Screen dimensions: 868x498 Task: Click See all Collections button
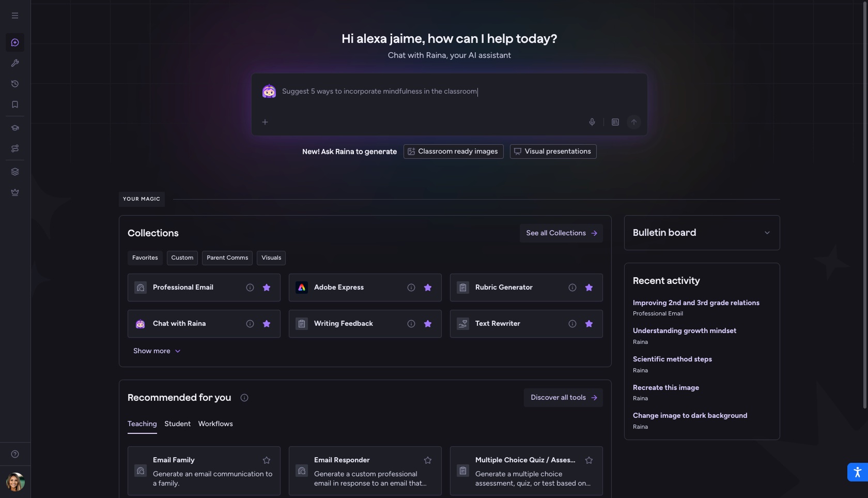[561, 233]
